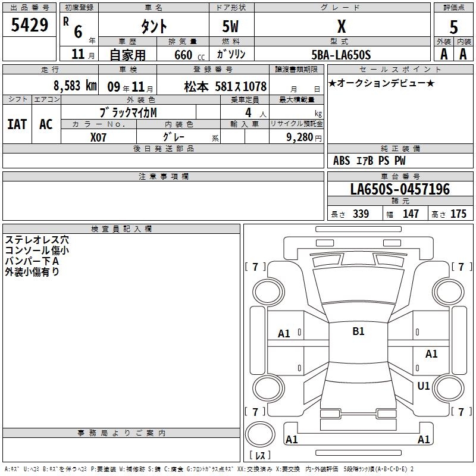Click 後日発送部品 header

[x=163, y=148]
